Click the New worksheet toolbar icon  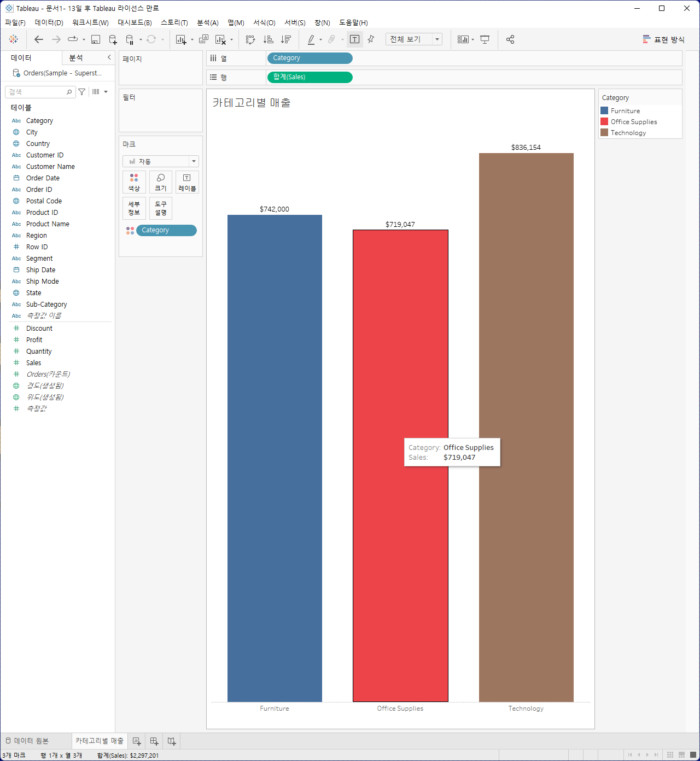point(181,39)
